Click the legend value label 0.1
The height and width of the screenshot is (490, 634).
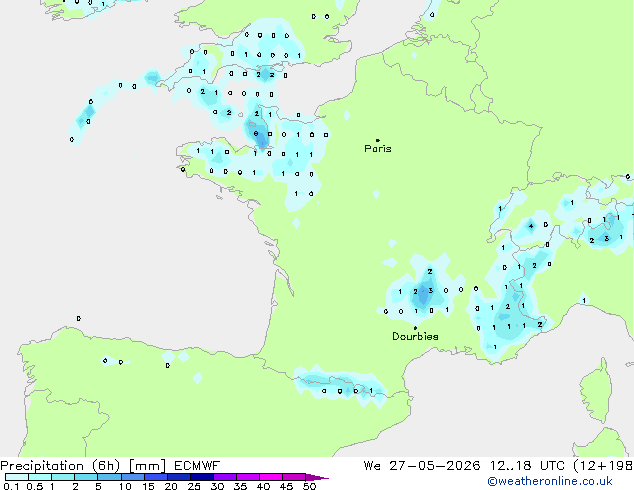click(x=11, y=486)
